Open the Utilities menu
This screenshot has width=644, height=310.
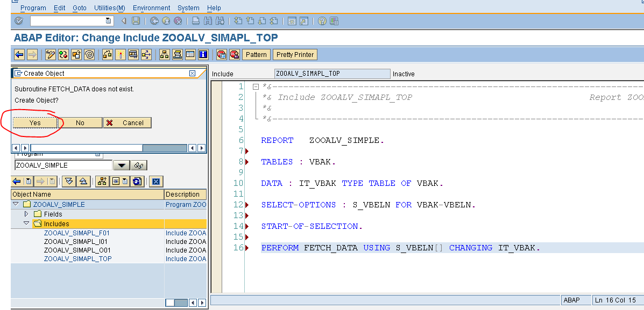coord(109,8)
